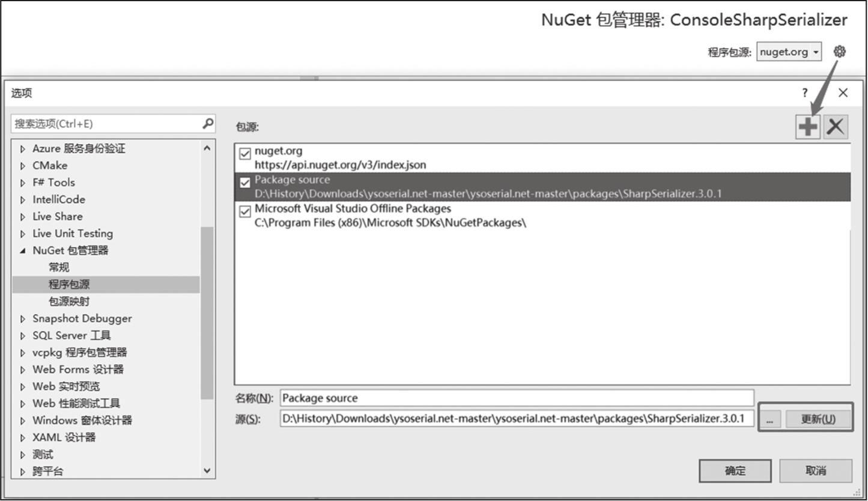
Task: Select 跨平台 in options tree
Action: point(47,472)
